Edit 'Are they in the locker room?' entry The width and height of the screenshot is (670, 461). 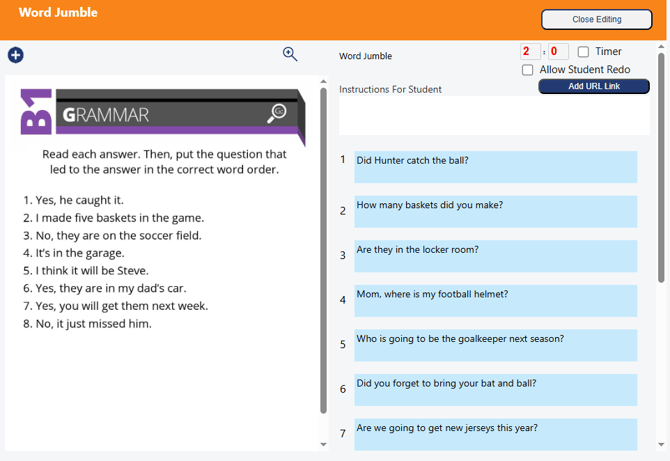[495, 256]
